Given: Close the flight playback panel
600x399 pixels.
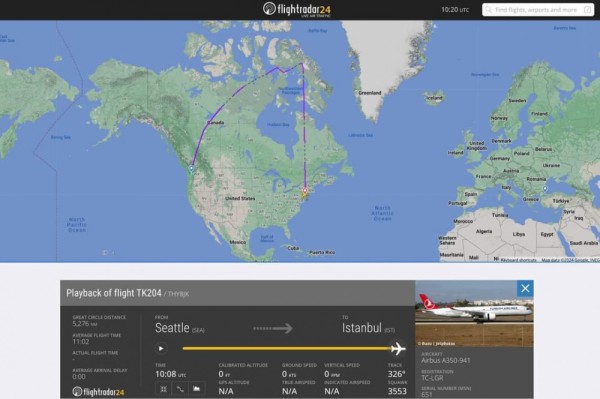Looking at the screenshot, I should (525, 288).
